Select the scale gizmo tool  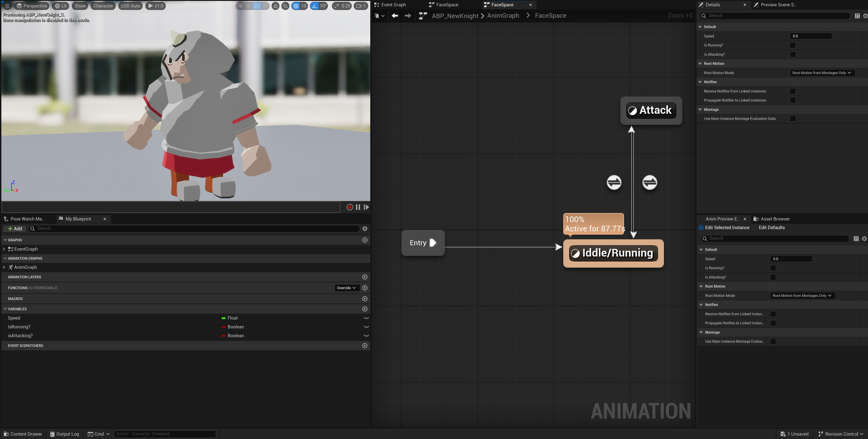(265, 6)
